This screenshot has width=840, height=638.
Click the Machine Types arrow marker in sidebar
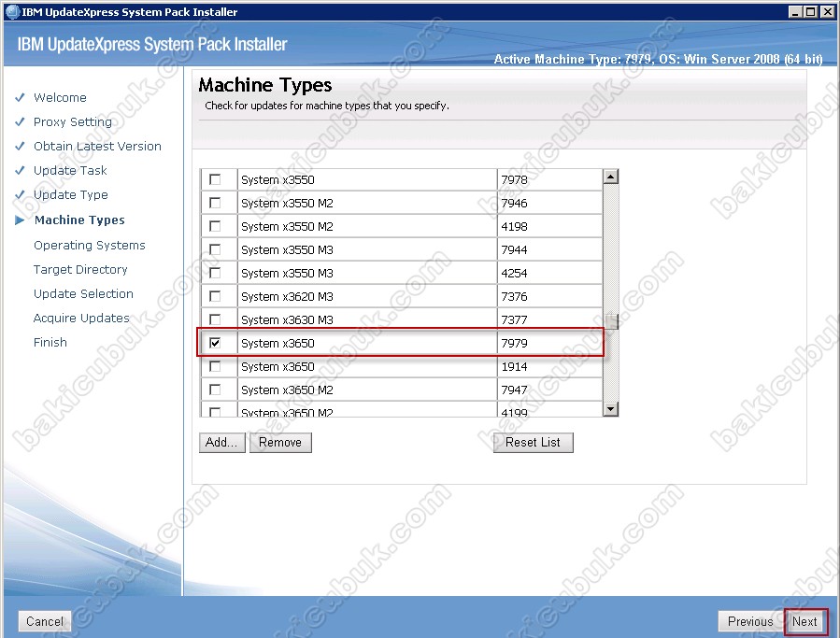point(21,220)
